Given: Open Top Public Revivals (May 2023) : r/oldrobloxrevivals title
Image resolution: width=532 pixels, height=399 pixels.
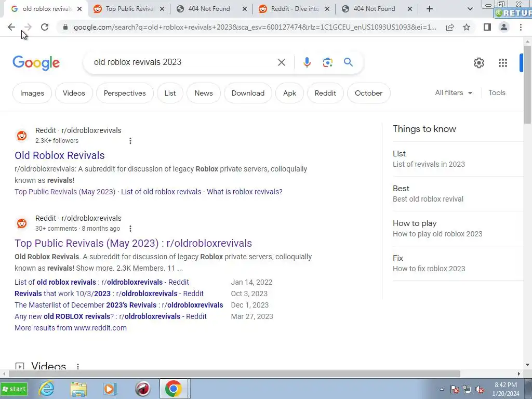Looking at the screenshot, I should point(133,243).
